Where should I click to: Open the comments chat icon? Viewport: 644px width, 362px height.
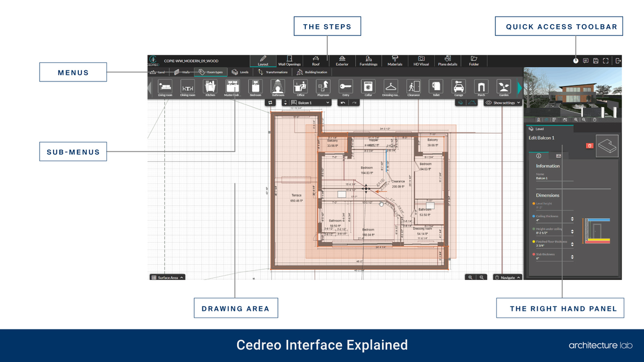(x=586, y=61)
